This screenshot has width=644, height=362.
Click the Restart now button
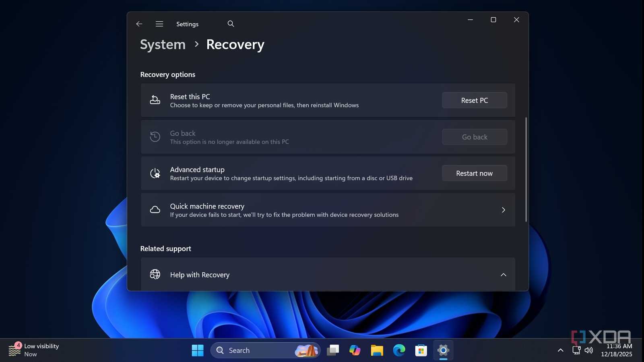tap(474, 173)
